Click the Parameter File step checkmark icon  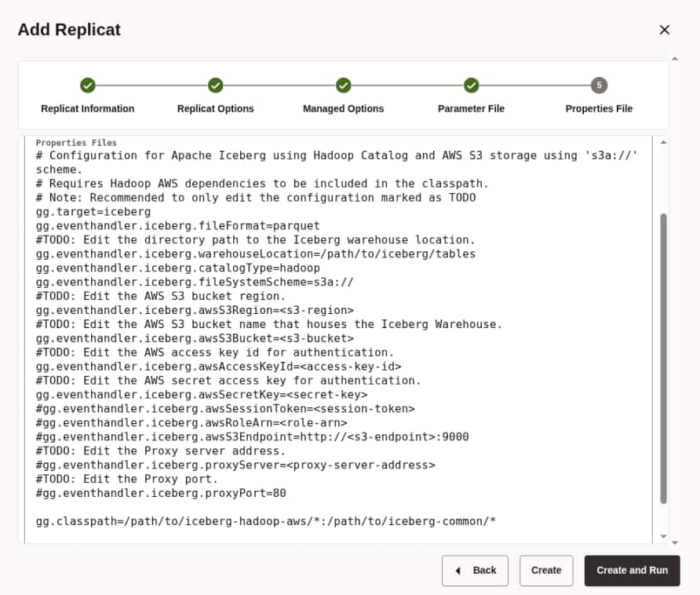471,86
